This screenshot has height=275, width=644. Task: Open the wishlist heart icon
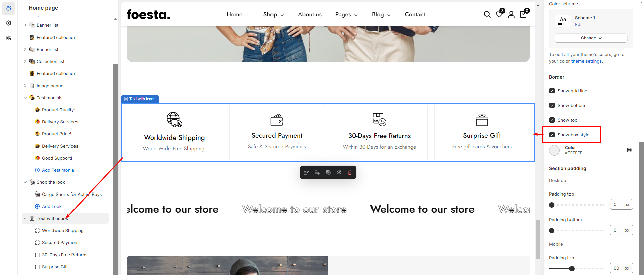499,14
